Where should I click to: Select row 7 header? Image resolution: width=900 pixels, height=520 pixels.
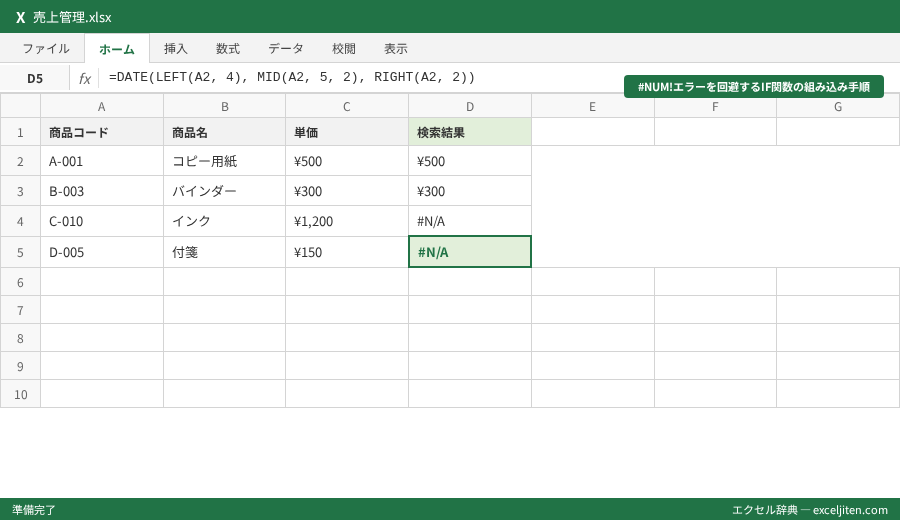[20, 310]
